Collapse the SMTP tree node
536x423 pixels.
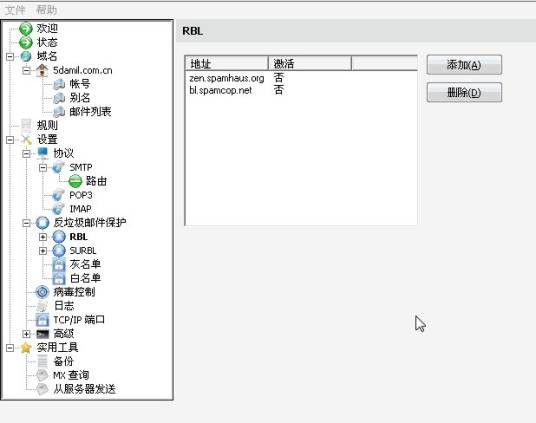[43, 168]
